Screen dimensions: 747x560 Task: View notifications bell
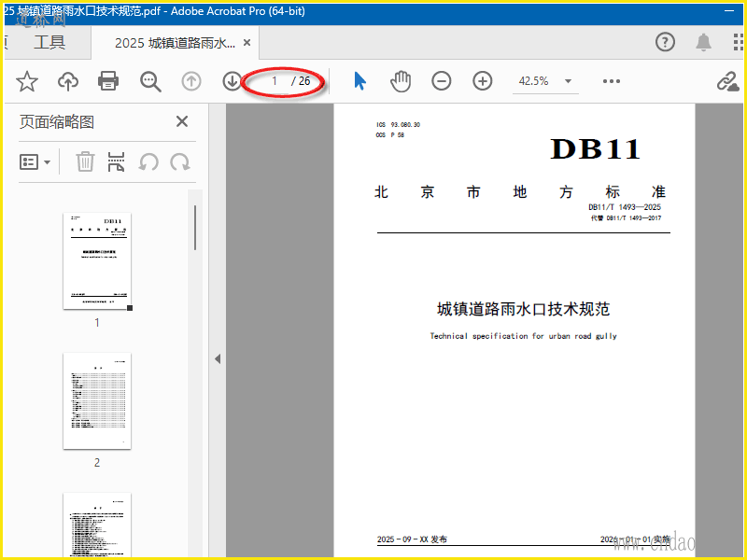tap(704, 42)
